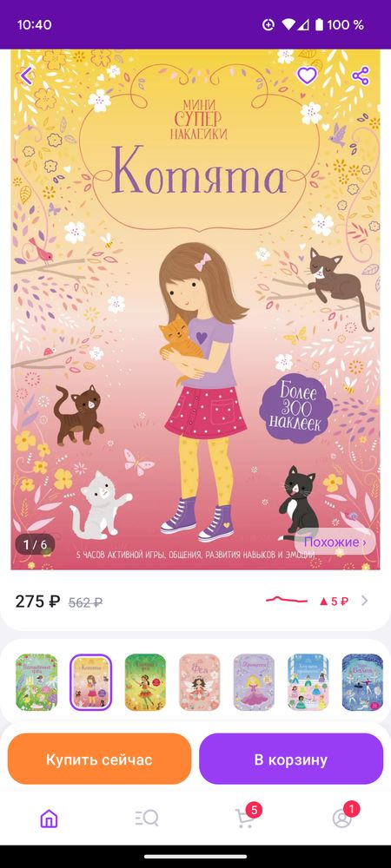The height and width of the screenshot is (868, 391).
Task: Open the share icon
Action: [x=360, y=76]
